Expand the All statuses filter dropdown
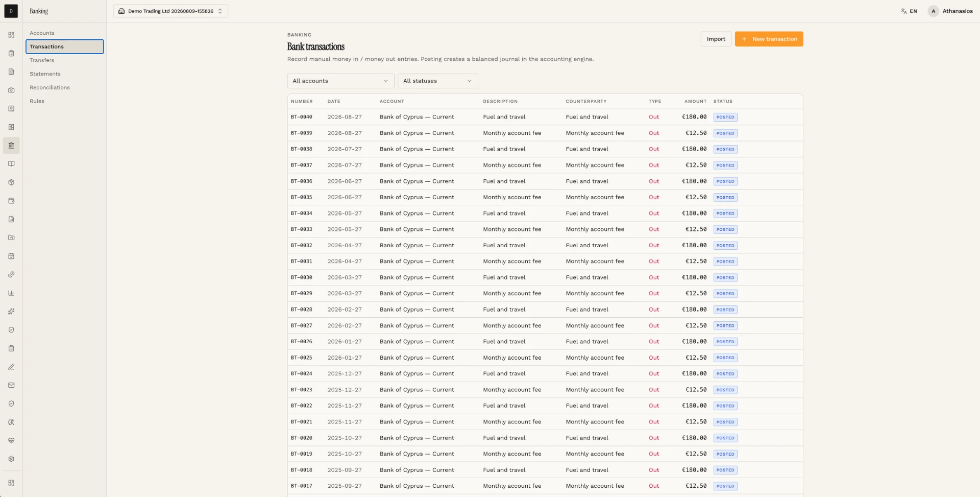 (438, 81)
